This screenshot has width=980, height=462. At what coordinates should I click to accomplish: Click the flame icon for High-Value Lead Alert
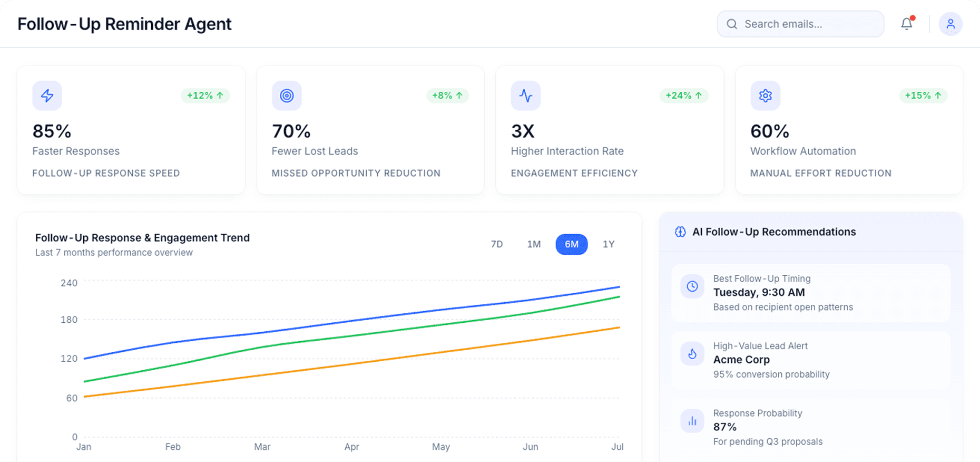(692, 354)
